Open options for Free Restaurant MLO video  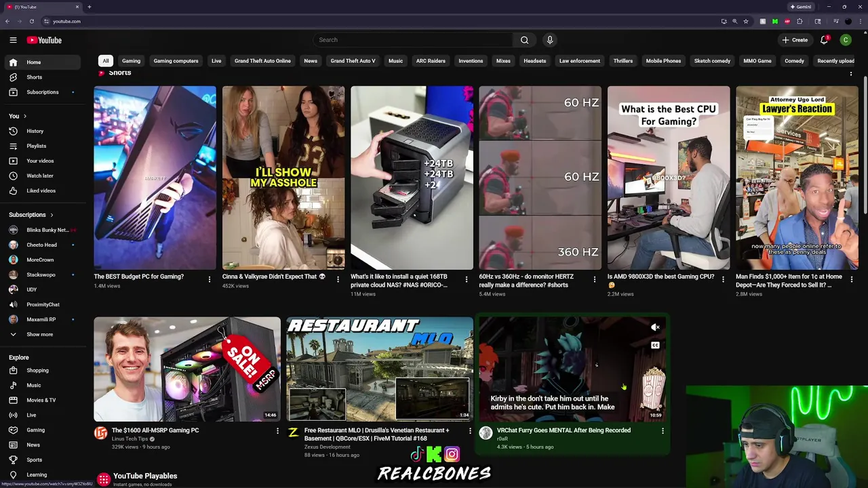coord(470,430)
